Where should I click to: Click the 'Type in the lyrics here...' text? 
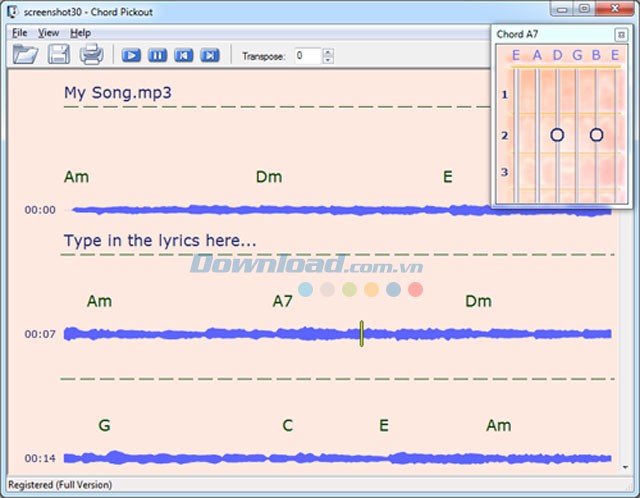pyautogui.click(x=160, y=241)
